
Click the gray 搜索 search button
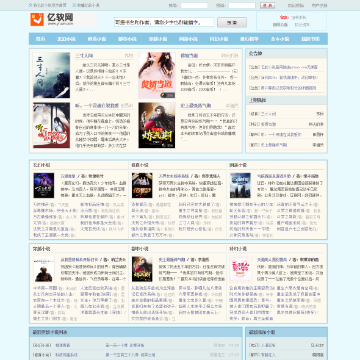232,23
